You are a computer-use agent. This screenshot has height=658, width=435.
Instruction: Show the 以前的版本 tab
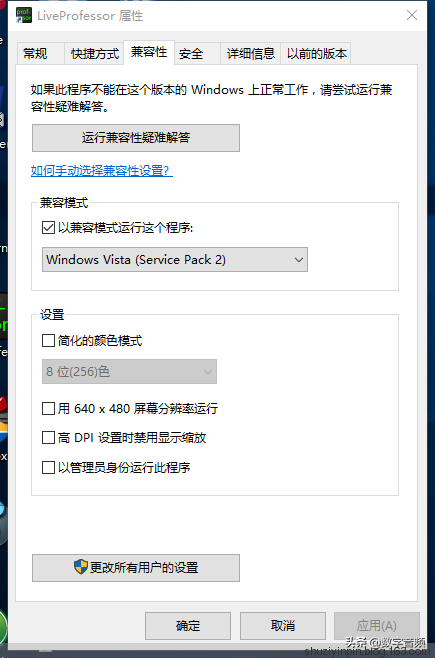coord(316,54)
